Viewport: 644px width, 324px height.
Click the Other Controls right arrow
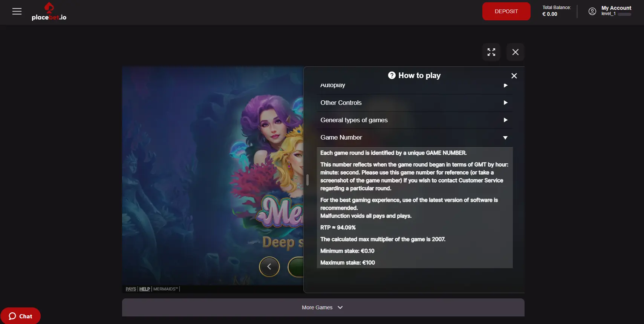coord(506,103)
